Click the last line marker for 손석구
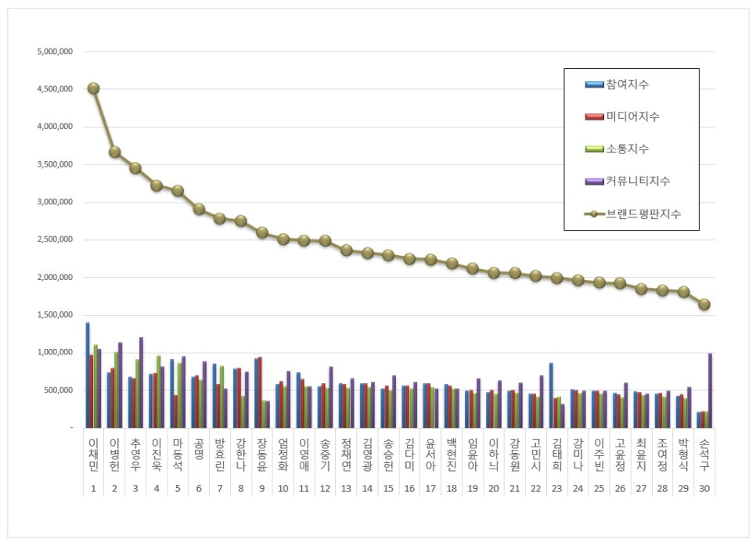 pos(704,304)
